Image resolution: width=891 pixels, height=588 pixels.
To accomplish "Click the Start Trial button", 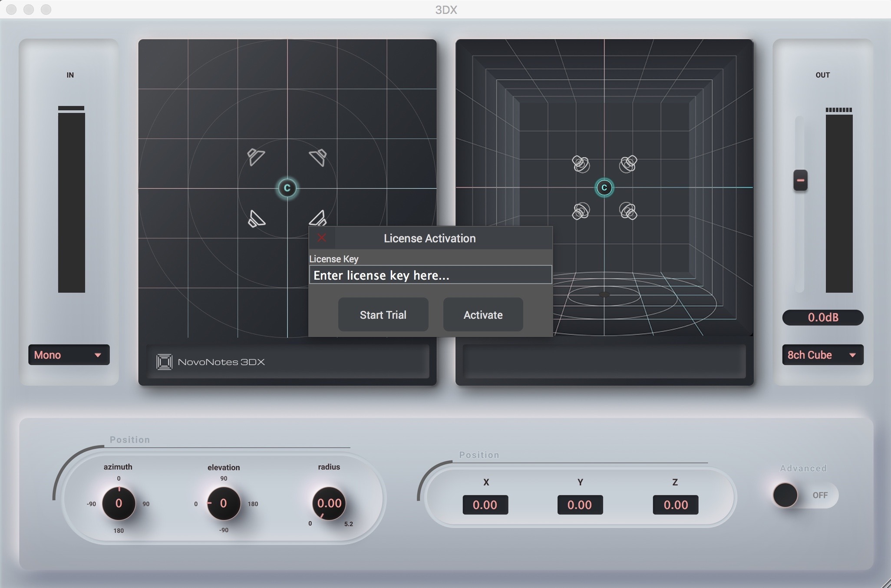I will point(383,314).
